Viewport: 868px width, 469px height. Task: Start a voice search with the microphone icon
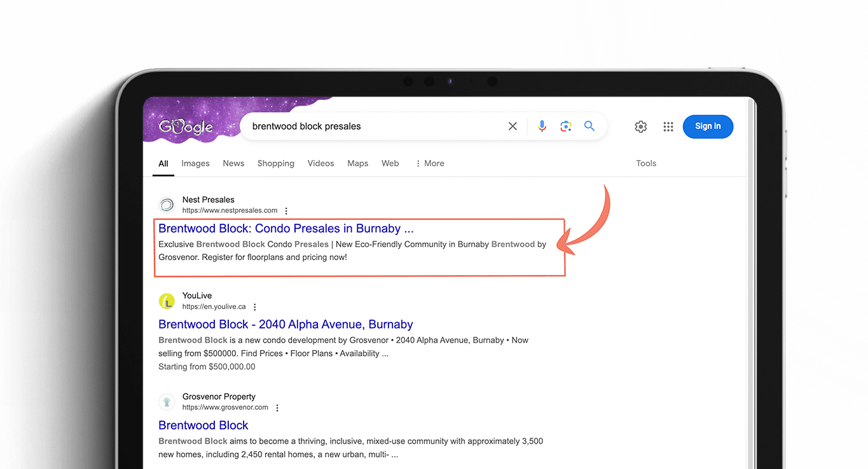tap(542, 126)
